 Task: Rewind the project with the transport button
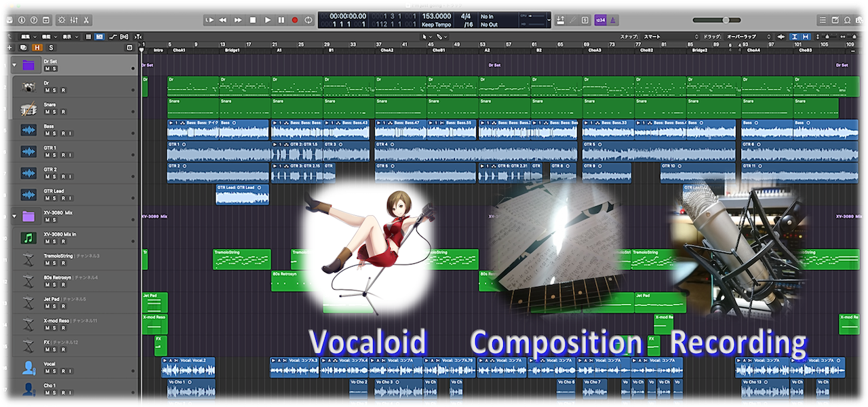click(223, 20)
